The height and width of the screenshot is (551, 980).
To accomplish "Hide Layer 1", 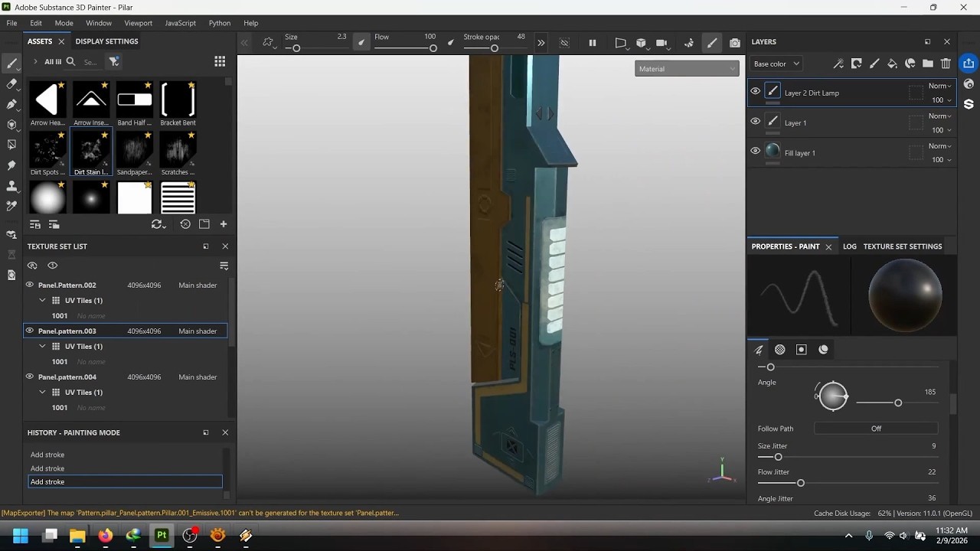I will point(755,121).
